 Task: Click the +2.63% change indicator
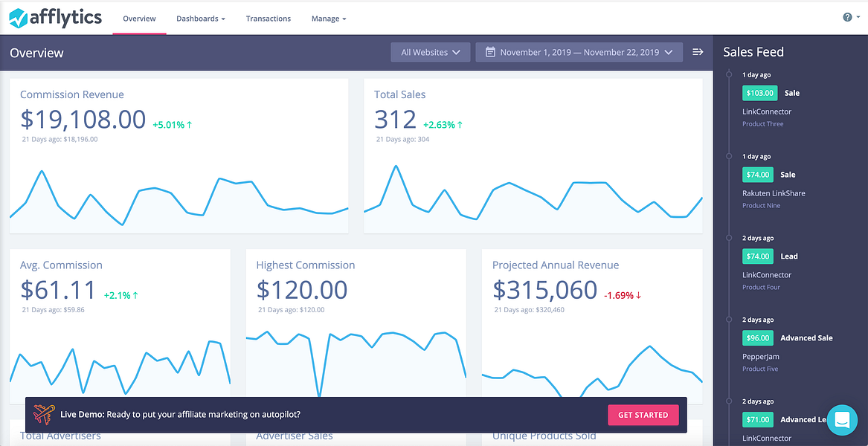[443, 125]
